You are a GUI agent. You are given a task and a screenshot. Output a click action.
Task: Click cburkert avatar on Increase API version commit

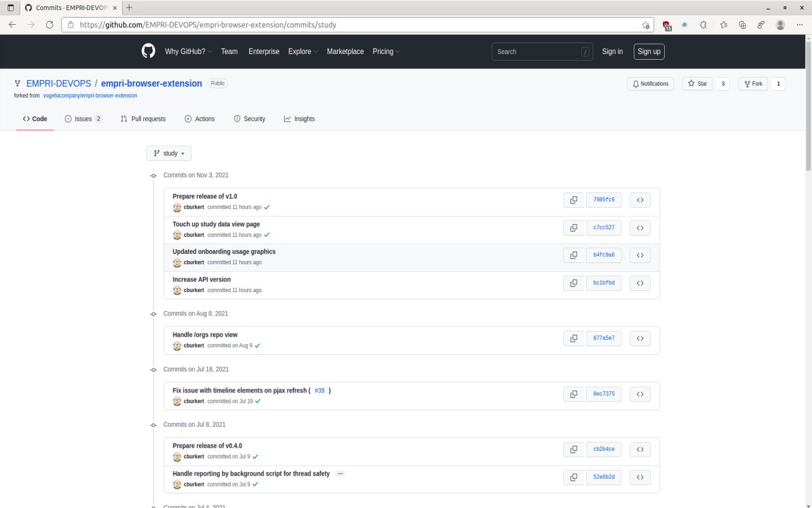pyautogui.click(x=177, y=290)
